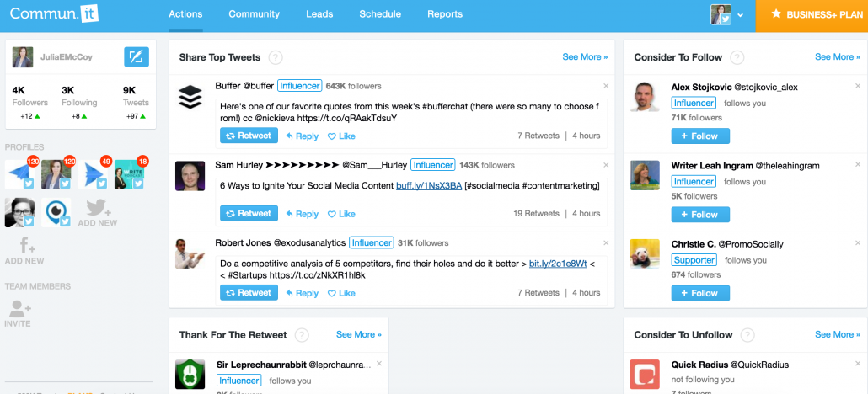Image resolution: width=868 pixels, height=394 pixels.
Task: See more Consider To Unfollow suggestions
Action: [838, 334]
